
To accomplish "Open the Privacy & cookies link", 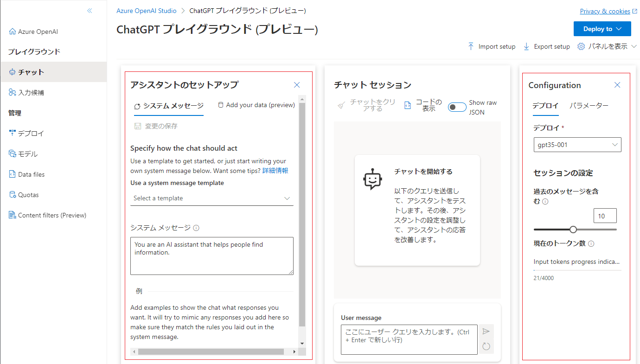I will point(605,12).
